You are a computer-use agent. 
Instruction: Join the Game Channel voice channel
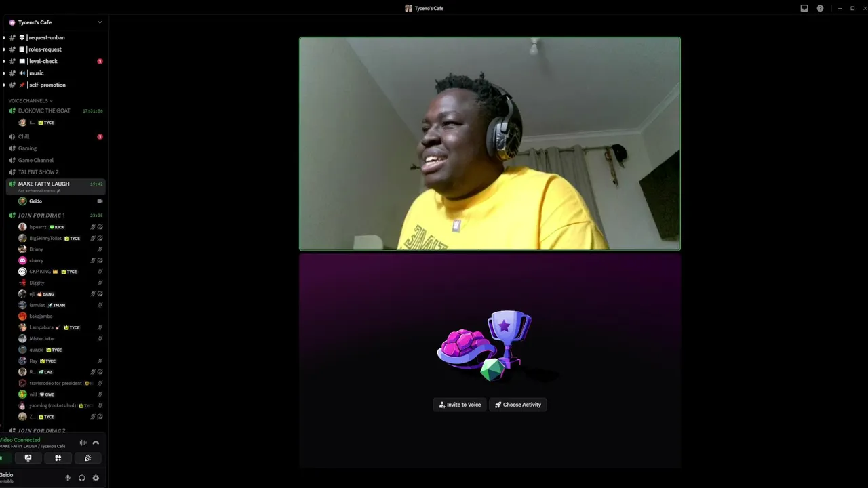coord(56,160)
